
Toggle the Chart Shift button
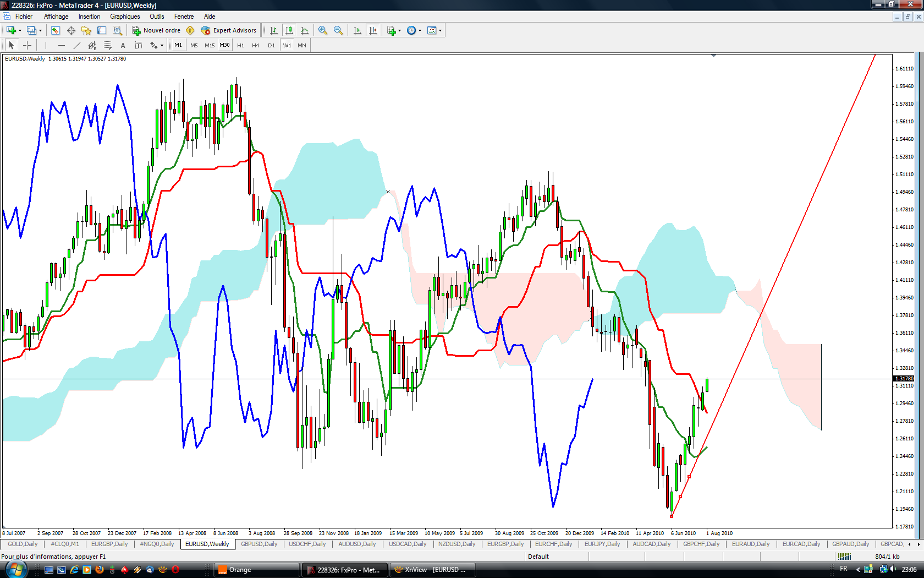(373, 30)
